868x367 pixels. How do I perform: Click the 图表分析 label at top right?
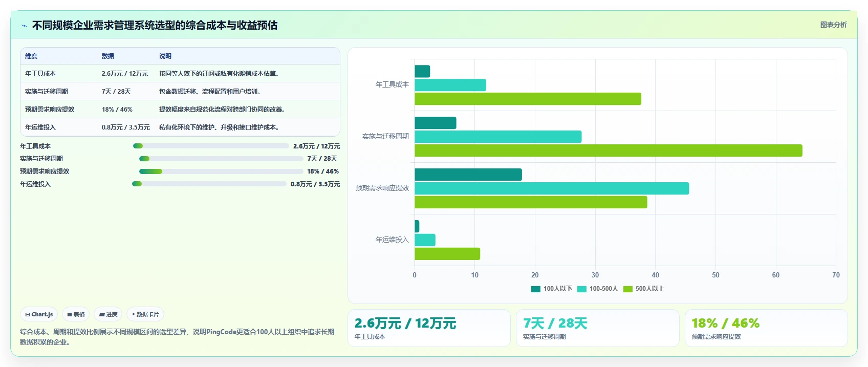[x=833, y=25]
